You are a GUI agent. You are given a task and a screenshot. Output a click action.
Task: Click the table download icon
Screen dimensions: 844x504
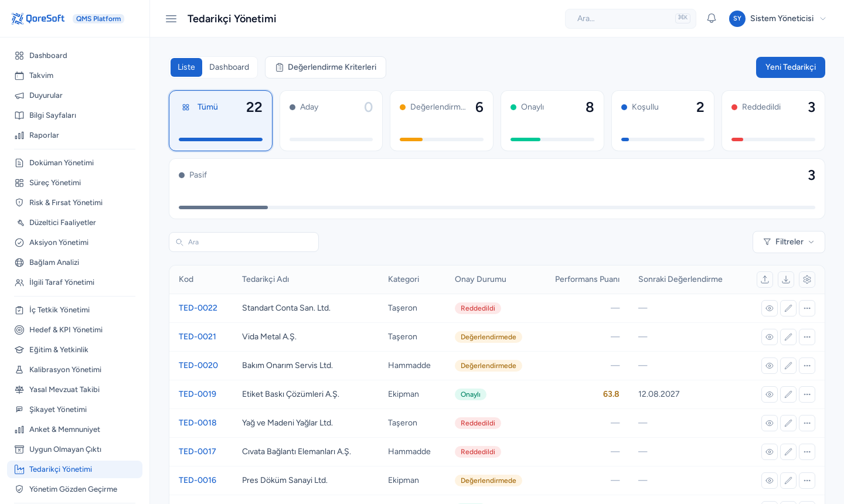pos(786,280)
